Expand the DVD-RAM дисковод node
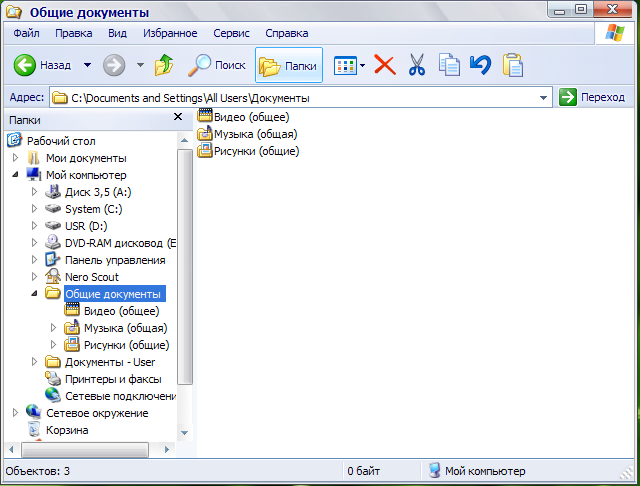This screenshot has height=486, width=640. (34, 243)
